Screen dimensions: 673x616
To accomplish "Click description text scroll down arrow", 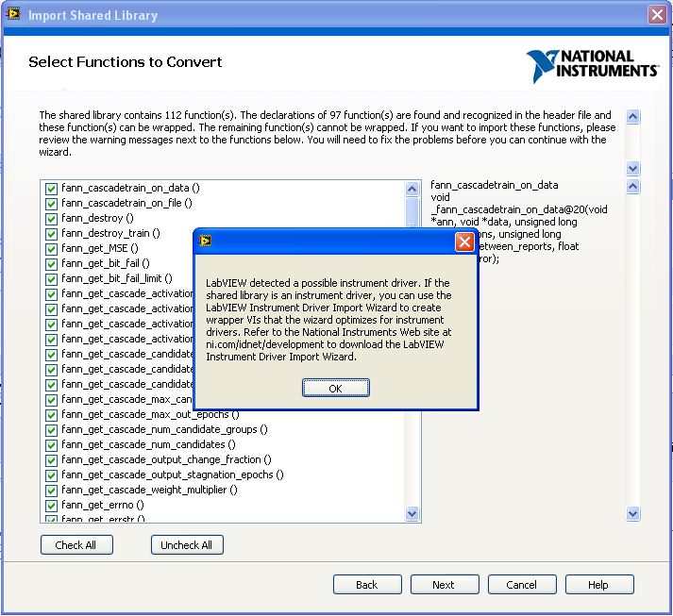I will [x=633, y=168].
